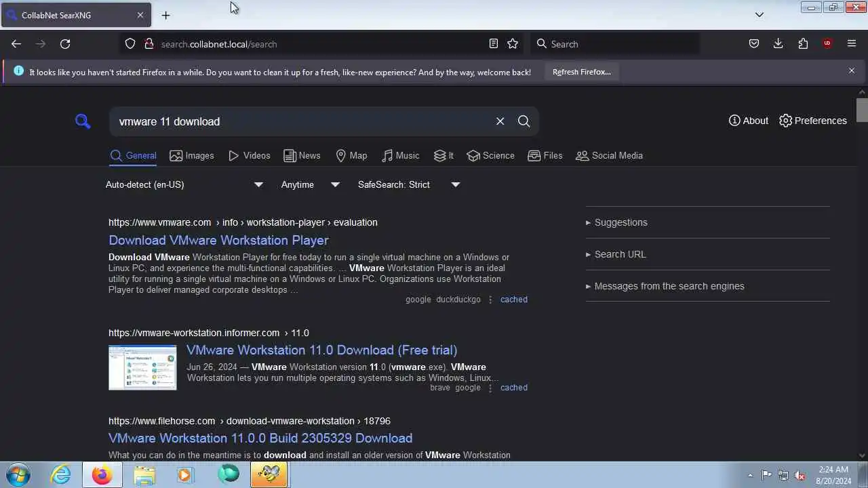This screenshot has height=488, width=868.
Task: Open the Downloads panel
Action: 778,44
